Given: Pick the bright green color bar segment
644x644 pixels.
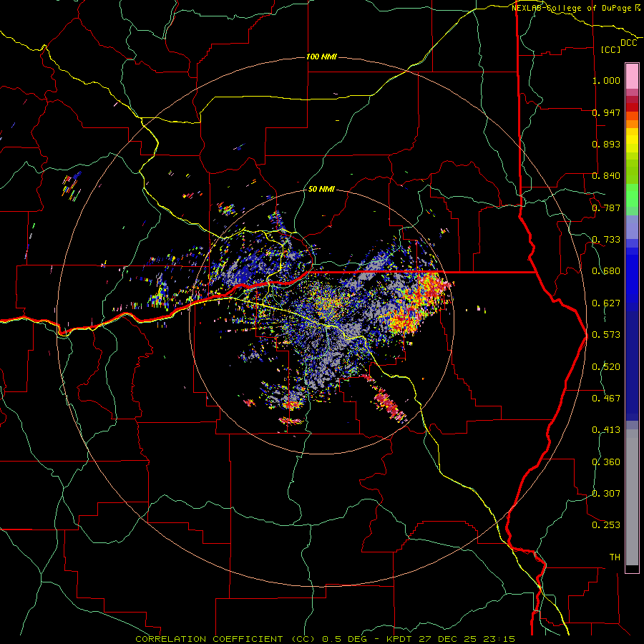Looking at the screenshot, I should [x=632, y=195].
